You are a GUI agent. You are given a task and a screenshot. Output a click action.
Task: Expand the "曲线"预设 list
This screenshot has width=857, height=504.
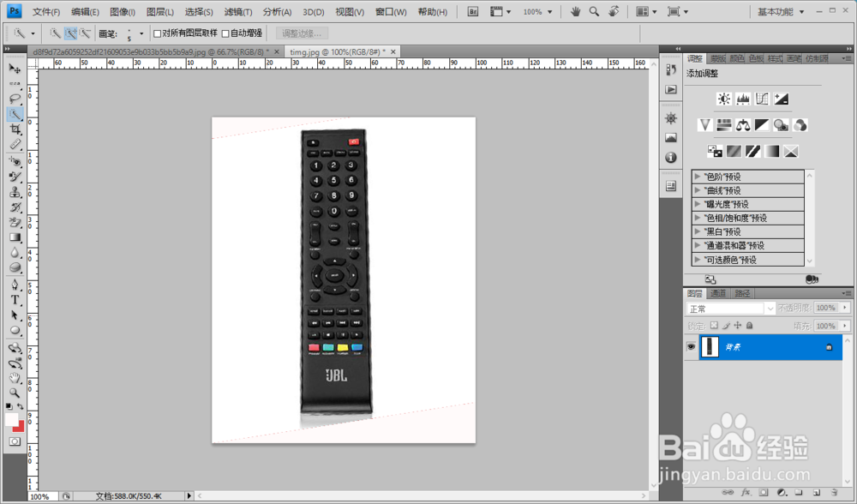point(698,190)
